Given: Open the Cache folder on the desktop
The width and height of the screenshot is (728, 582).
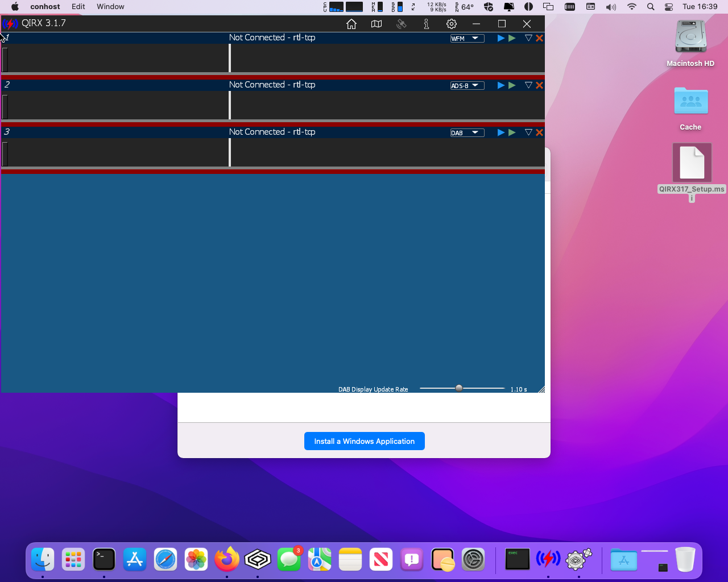Looking at the screenshot, I should pos(690,108).
